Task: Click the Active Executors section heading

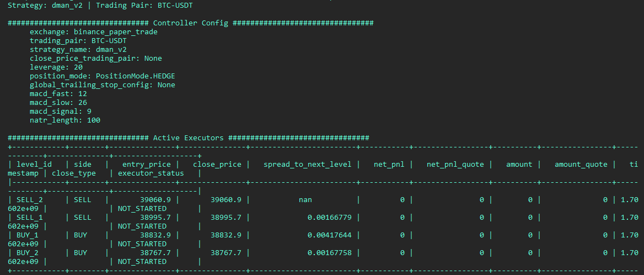Action: point(188,138)
